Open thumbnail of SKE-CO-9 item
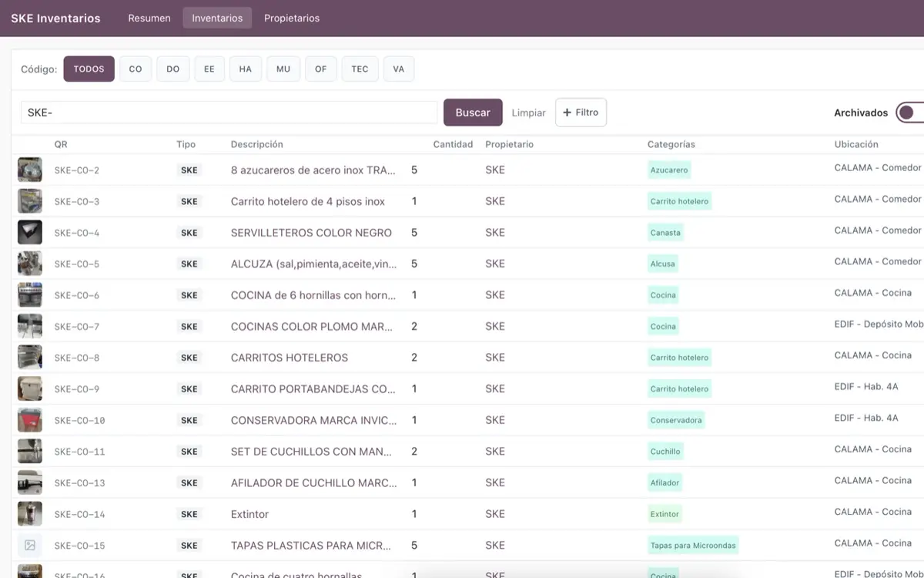Image resolution: width=924 pixels, height=578 pixels. click(x=30, y=388)
